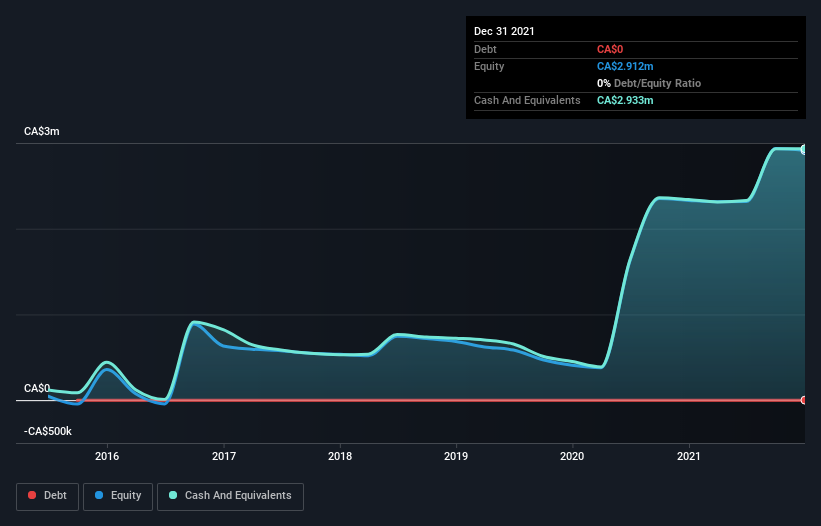Click the tooltip Cash And Equivalents label
821x526 pixels.
pyautogui.click(x=527, y=100)
